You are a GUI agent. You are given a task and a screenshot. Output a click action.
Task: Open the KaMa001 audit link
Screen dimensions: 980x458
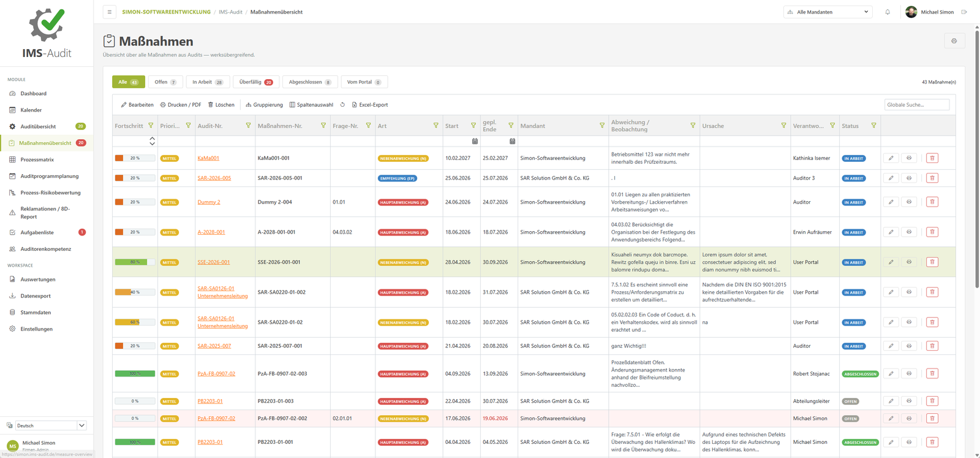(208, 158)
